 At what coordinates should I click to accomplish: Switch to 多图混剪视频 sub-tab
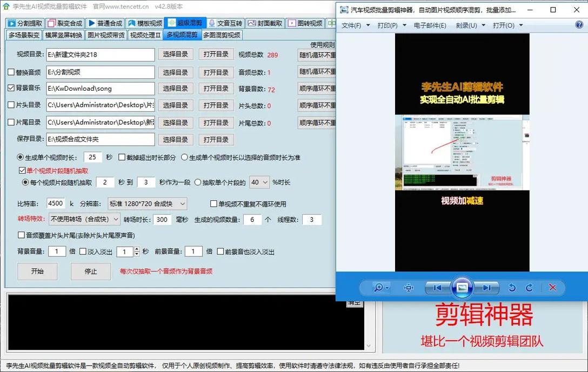coord(222,35)
